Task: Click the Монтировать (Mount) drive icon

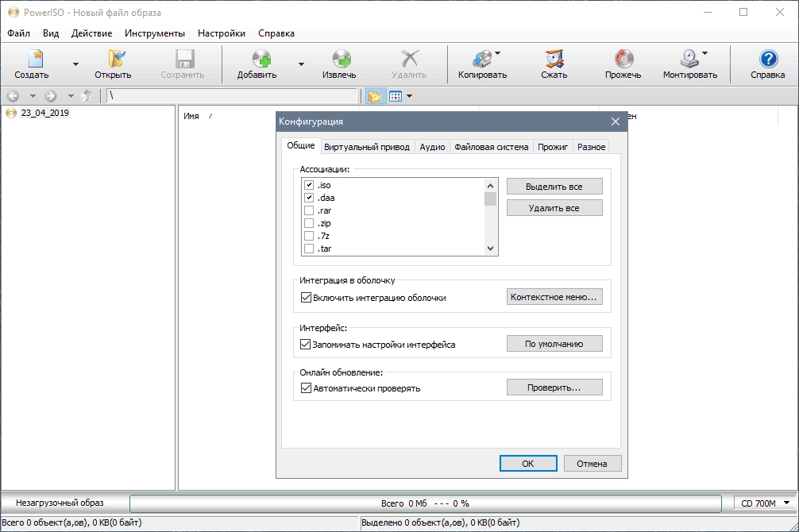Action: (689, 59)
